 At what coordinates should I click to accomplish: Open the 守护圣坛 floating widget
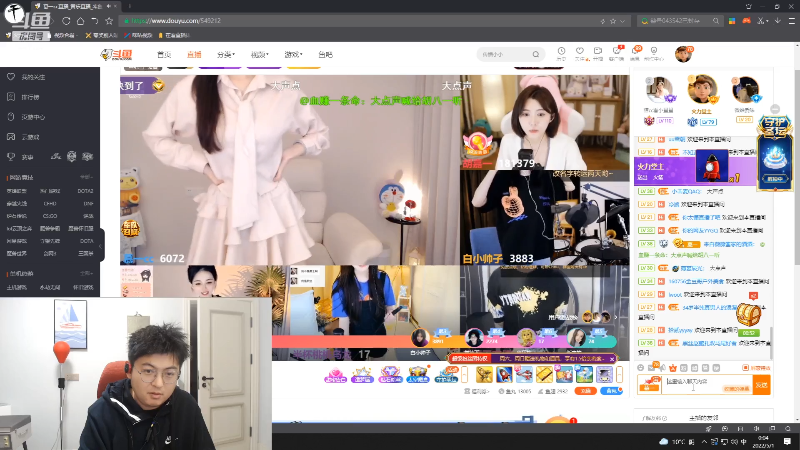click(x=774, y=153)
